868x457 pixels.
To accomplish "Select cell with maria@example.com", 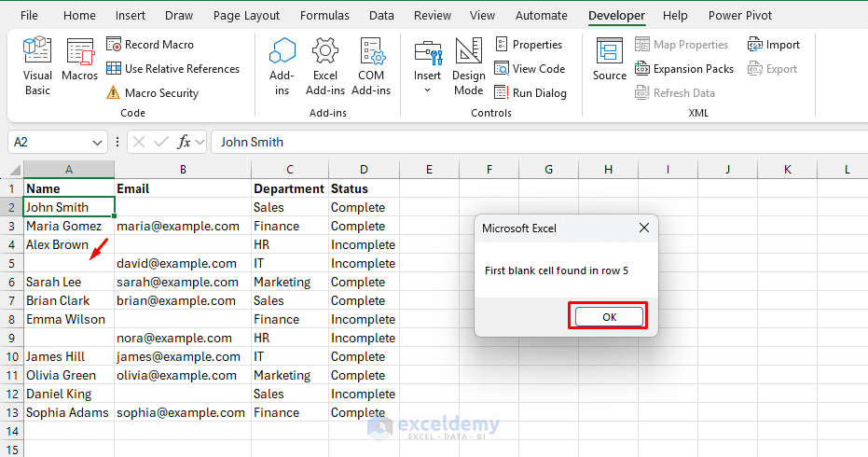I will pos(183,226).
